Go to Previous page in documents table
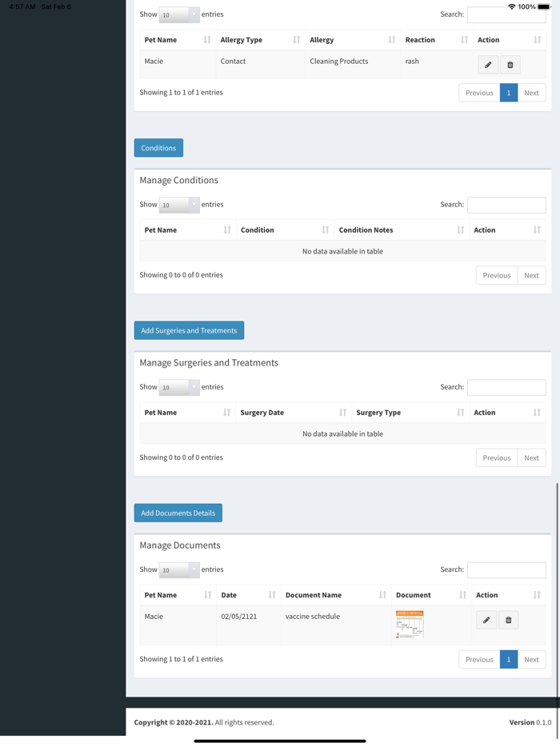This screenshot has width=560, height=747. point(479,659)
